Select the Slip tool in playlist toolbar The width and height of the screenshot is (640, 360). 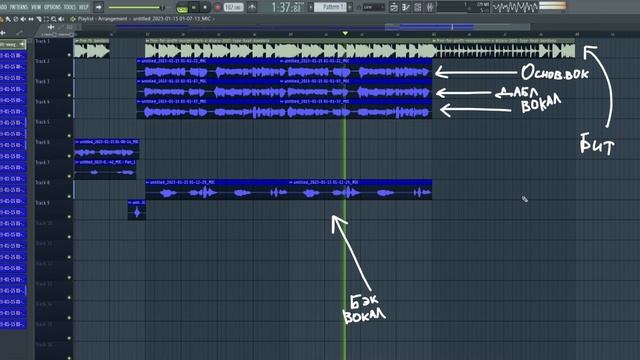[31, 19]
